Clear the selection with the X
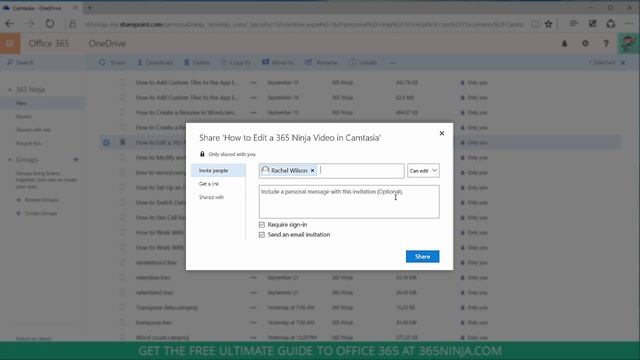This screenshot has height=360, width=640. (623, 63)
